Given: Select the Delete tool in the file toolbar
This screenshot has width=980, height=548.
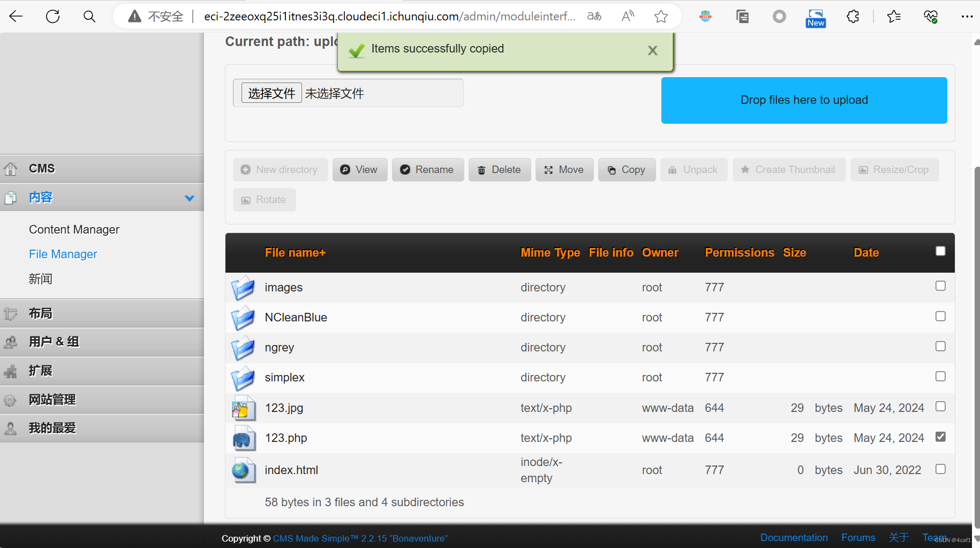Looking at the screenshot, I should (x=499, y=169).
